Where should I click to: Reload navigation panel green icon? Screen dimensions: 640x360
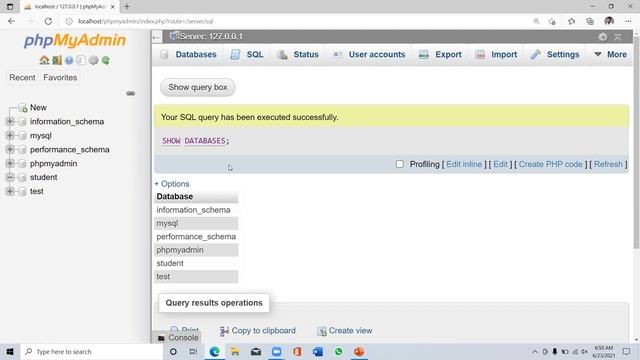pos(106,60)
